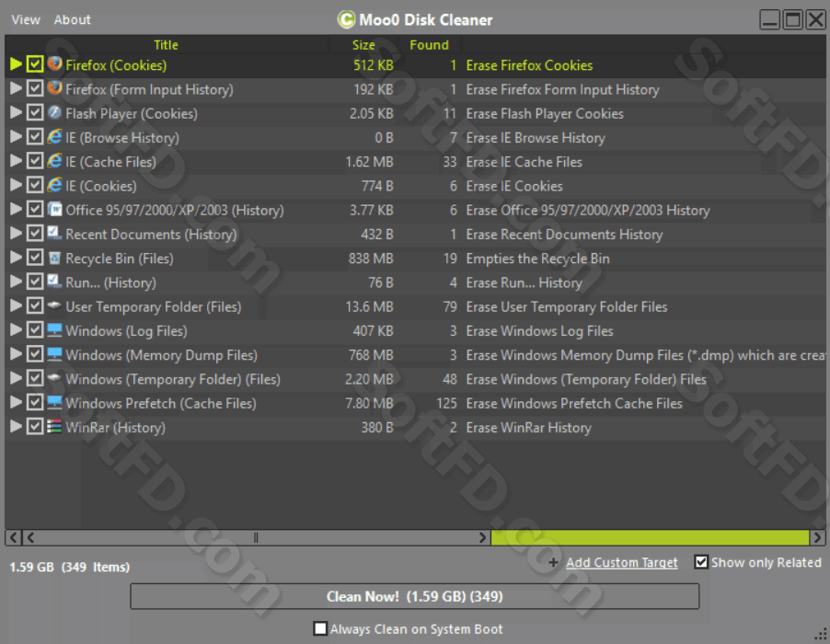The width and height of the screenshot is (830, 644).
Task: Sort by the Found column header
Action: [429, 45]
